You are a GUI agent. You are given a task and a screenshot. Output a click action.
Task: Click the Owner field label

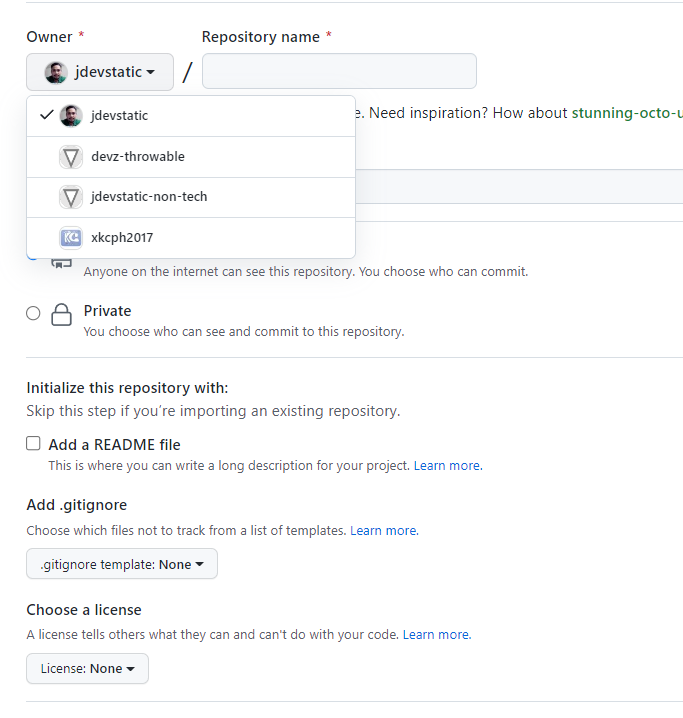[49, 37]
